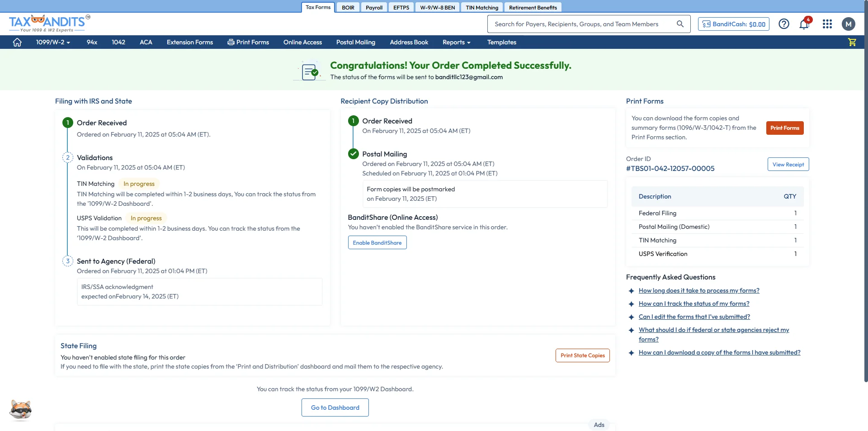Click the Ads label

pyautogui.click(x=599, y=425)
